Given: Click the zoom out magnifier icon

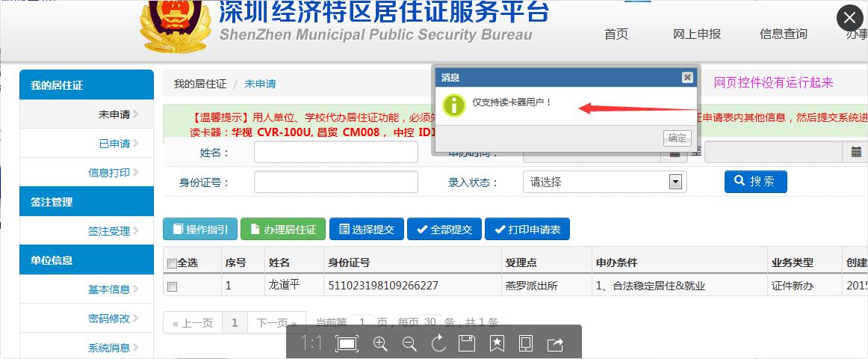Looking at the screenshot, I should click(x=409, y=343).
